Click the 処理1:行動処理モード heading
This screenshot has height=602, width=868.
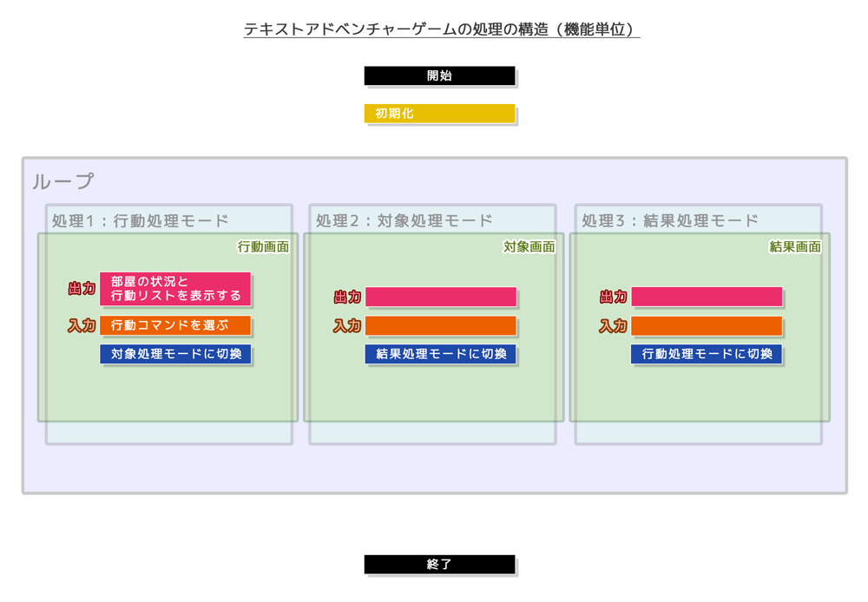(140, 221)
